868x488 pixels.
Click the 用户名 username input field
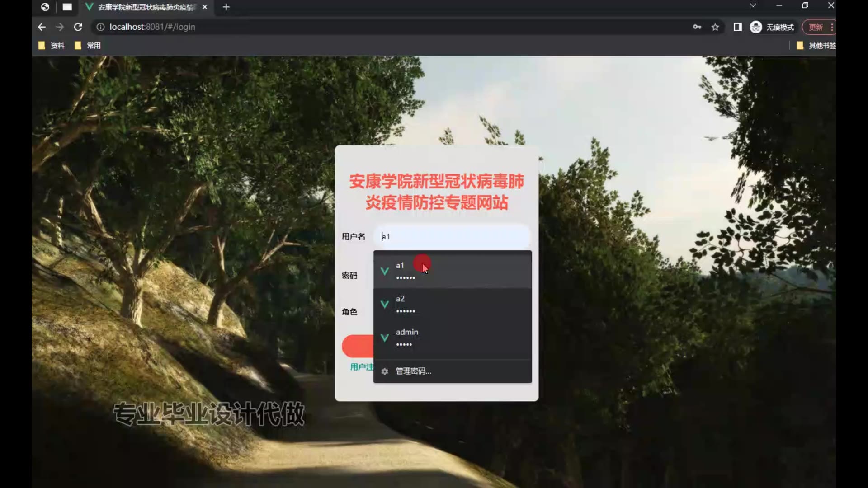click(452, 236)
